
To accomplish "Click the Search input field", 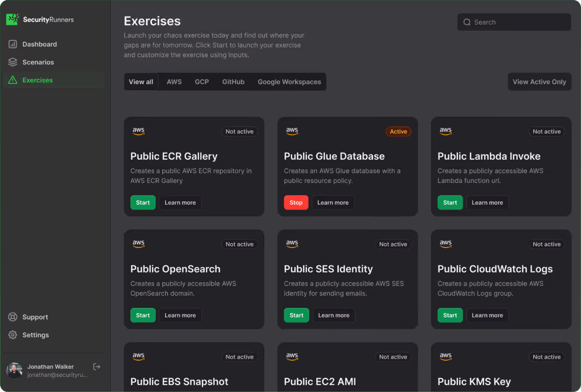I will click(513, 22).
